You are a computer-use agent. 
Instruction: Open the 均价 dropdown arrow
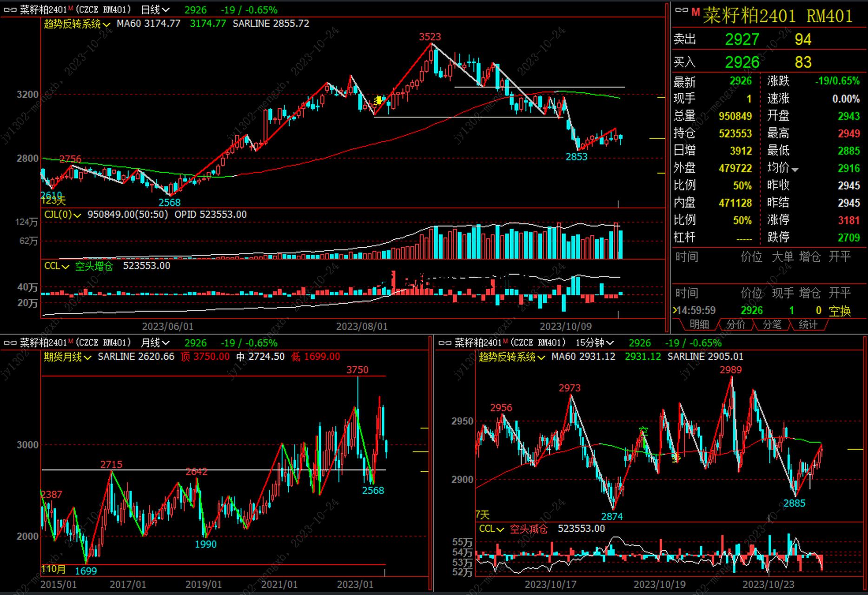795,170
